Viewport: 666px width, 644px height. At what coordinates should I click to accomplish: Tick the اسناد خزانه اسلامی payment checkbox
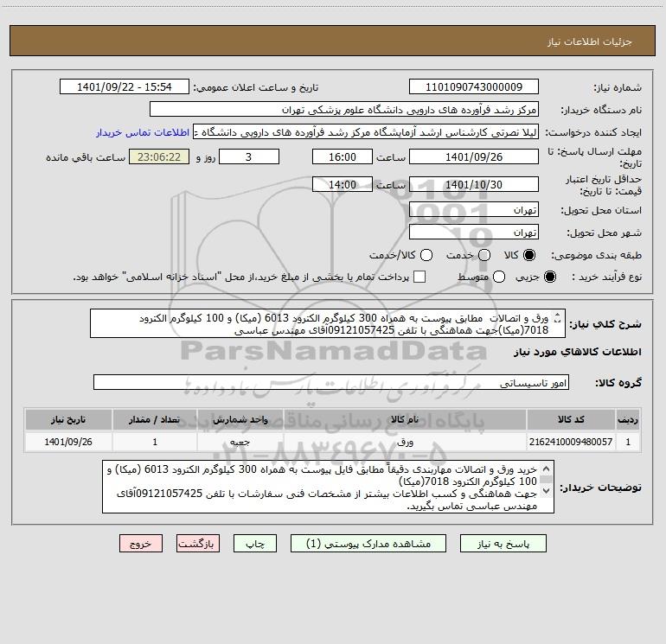click(x=419, y=277)
